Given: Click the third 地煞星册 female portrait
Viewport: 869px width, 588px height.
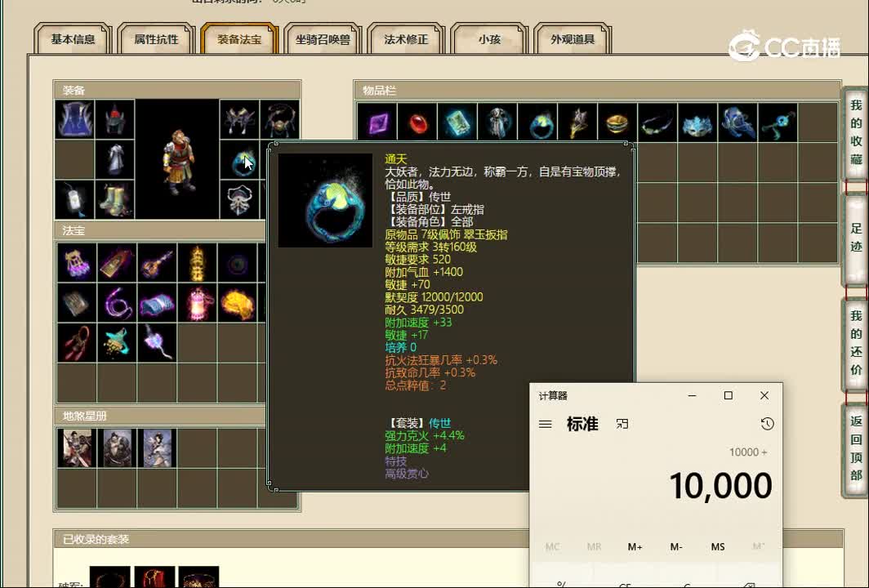Looking at the screenshot, I should 158,448.
